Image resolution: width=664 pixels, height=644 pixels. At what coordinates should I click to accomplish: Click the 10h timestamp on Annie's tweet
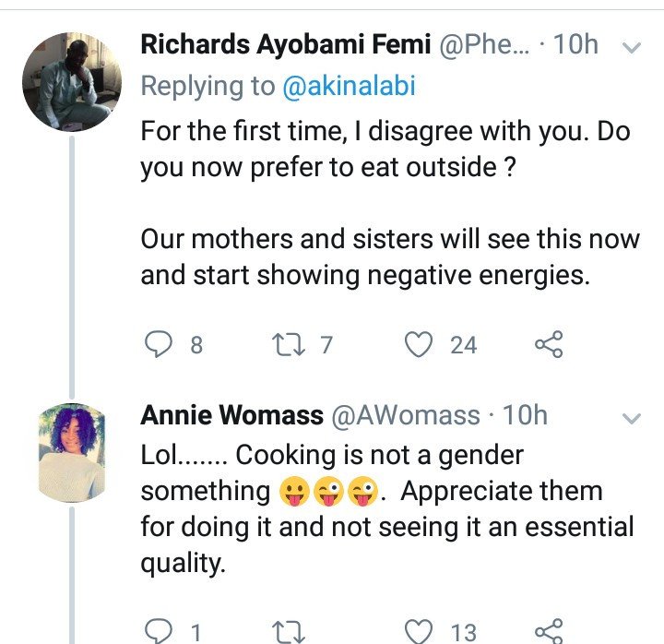click(x=525, y=415)
